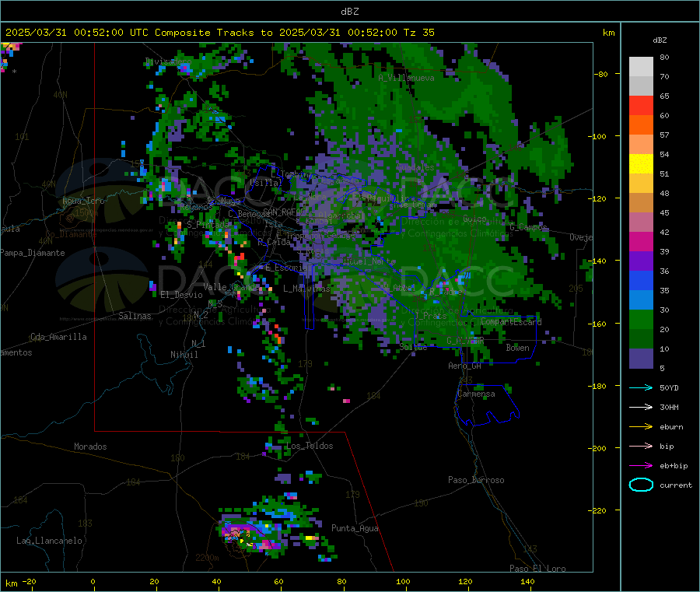700x592 pixels.
Task: Click the Cda_Amarilla map label
Action: point(58,337)
